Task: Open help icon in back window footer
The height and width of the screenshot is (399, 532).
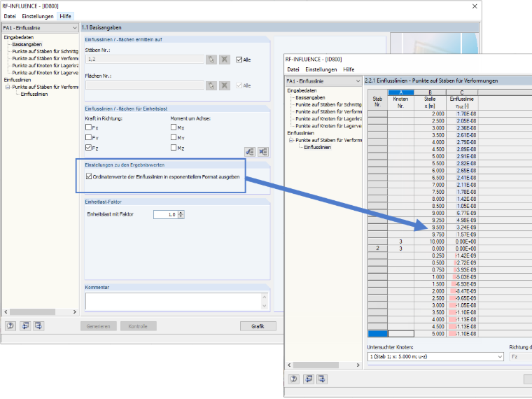Action: coord(10,326)
